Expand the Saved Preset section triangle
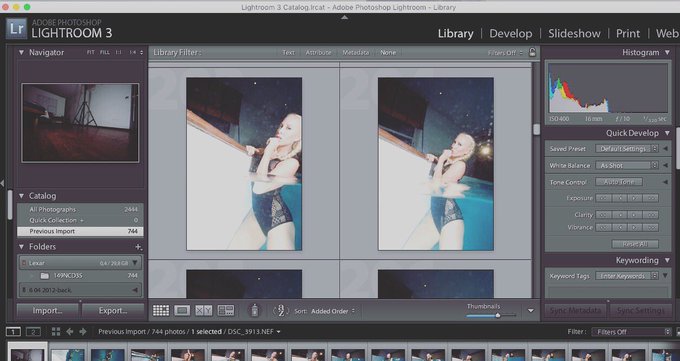 coord(665,149)
